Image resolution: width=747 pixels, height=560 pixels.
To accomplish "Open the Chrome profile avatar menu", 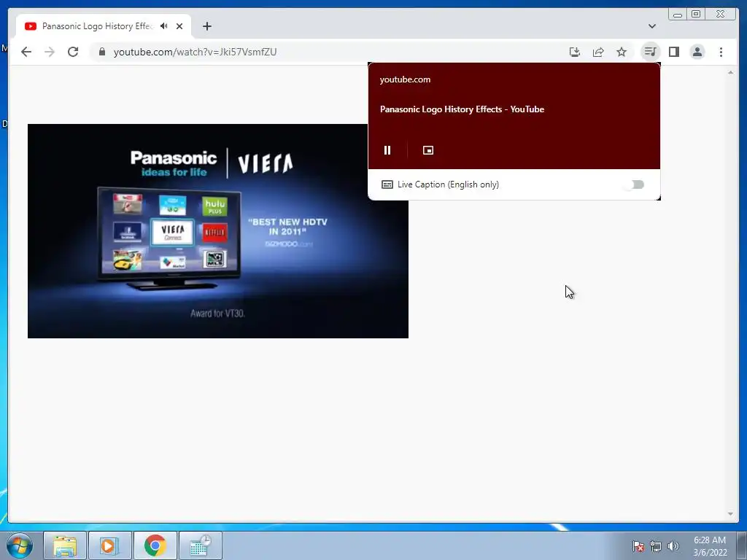I will point(697,52).
